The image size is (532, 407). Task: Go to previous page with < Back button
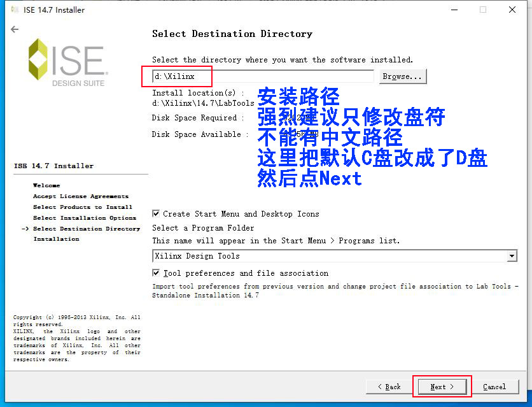389,387
